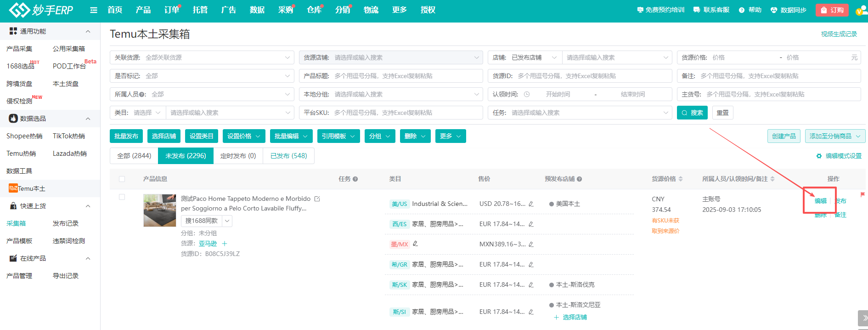Open 数据同步 in the top bar
This screenshot has width=868, height=330.
point(789,10)
